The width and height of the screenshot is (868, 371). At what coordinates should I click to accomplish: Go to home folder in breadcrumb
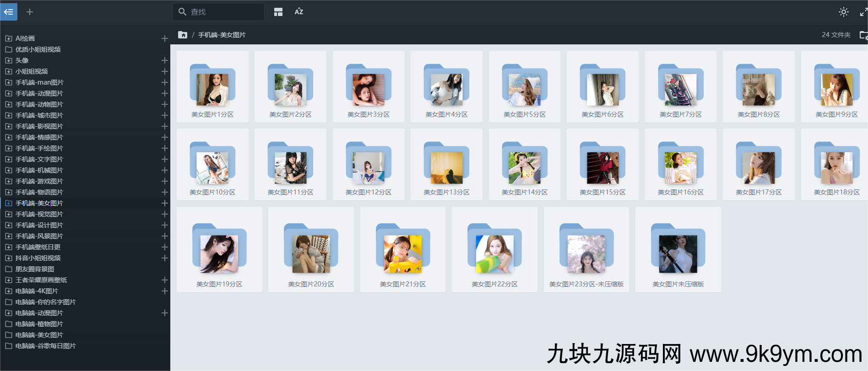coord(183,35)
